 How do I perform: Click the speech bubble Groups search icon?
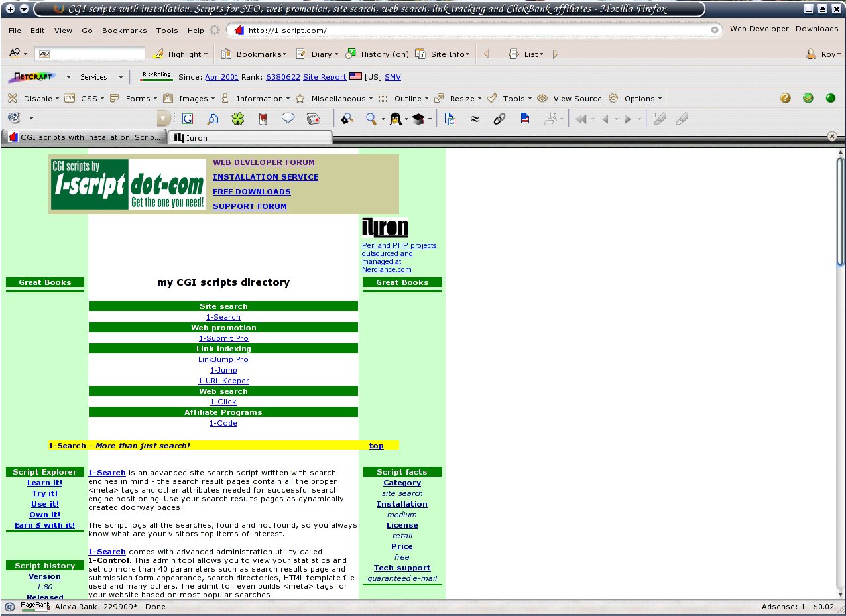click(288, 119)
